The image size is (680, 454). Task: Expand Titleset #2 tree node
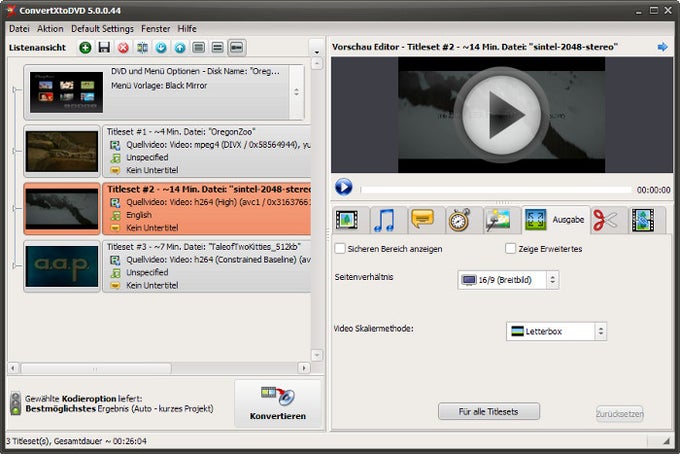point(15,209)
